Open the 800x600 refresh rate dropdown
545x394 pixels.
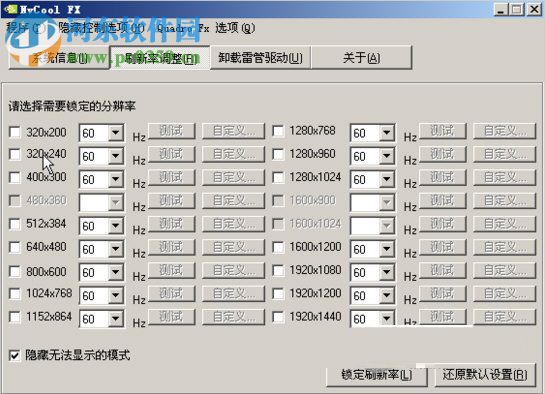pos(115,272)
